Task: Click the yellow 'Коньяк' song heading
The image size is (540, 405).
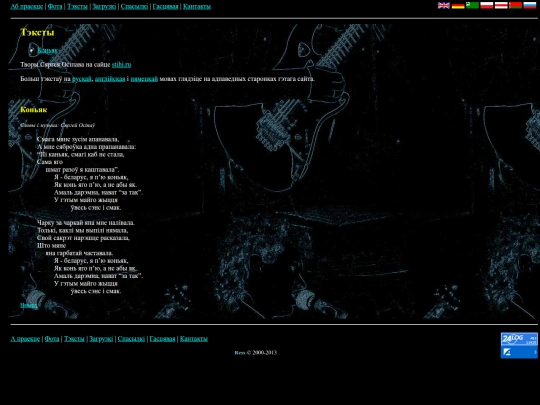Action: click(x=33, y=110)
